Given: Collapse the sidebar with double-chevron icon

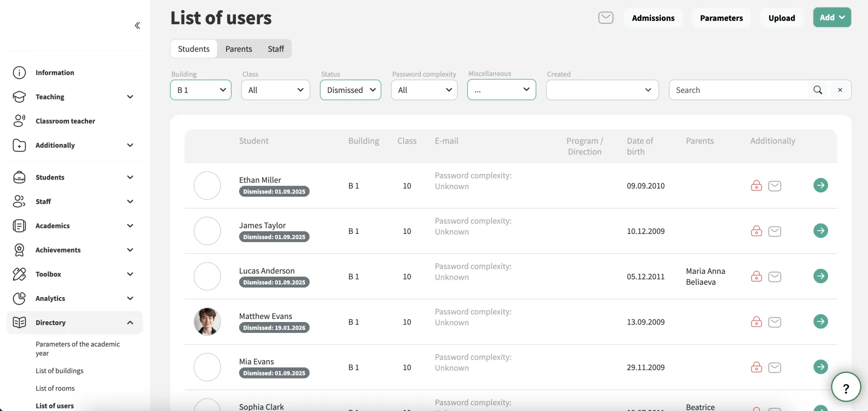Looking at the screenshot, I should [x=137, y=26].
